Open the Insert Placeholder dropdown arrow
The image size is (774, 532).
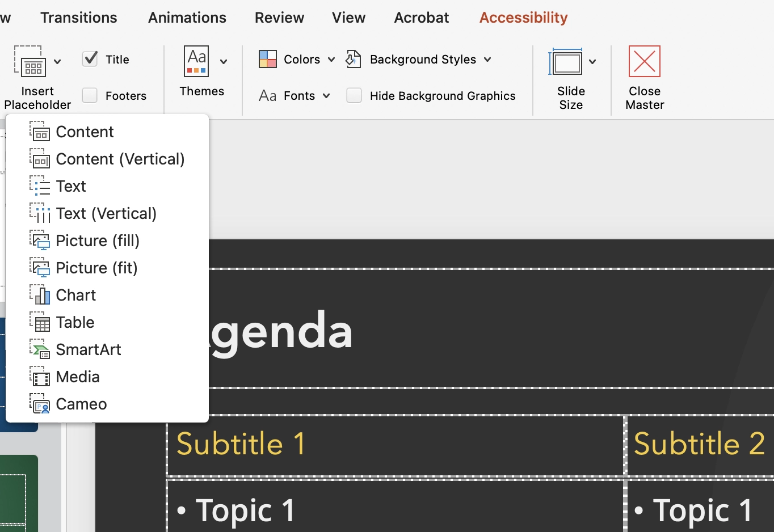(57, 61)
